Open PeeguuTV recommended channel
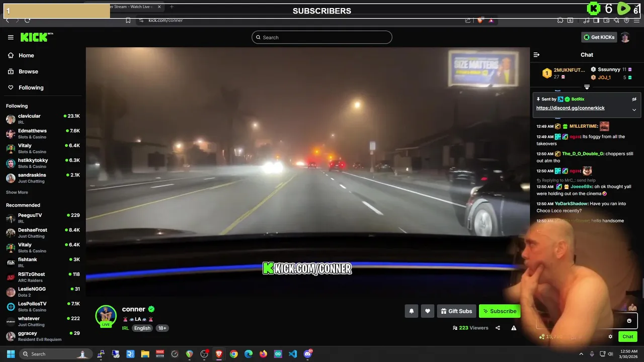The height and width of the screenshot is (362, 644). [x=43, y=218]
